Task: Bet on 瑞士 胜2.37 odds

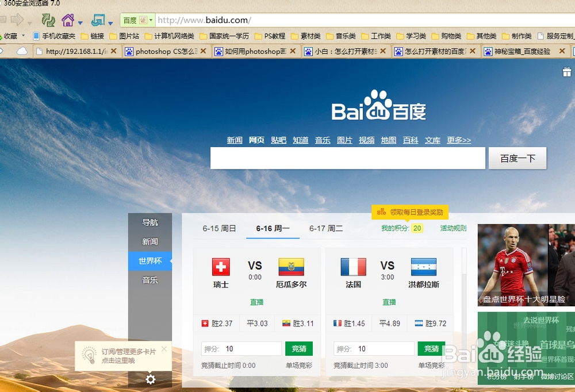Action: pyautogui.click(x=217, y=324)
